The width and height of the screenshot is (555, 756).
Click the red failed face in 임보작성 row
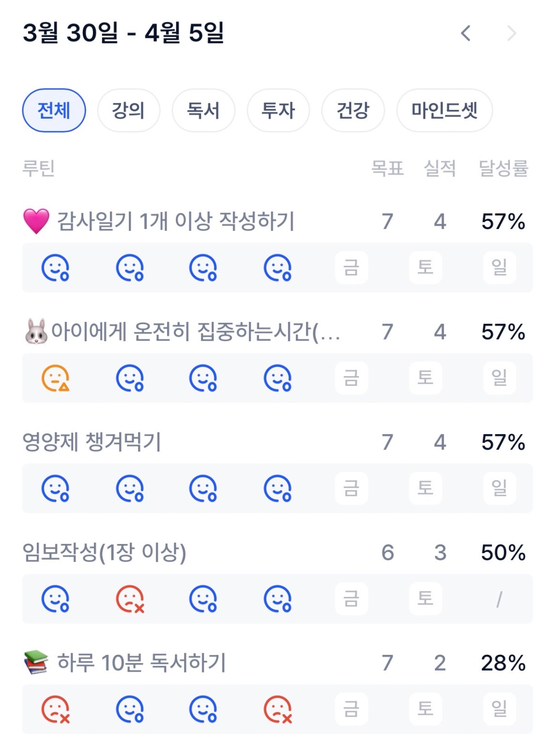tap(130, 599)
